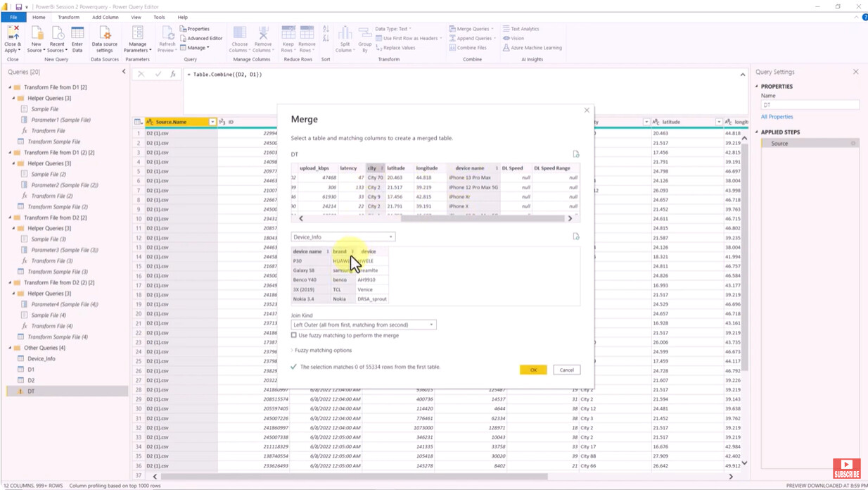Click the Manage Parameters ribbon icon
868x490 pixels.
(x=138, y=34)
